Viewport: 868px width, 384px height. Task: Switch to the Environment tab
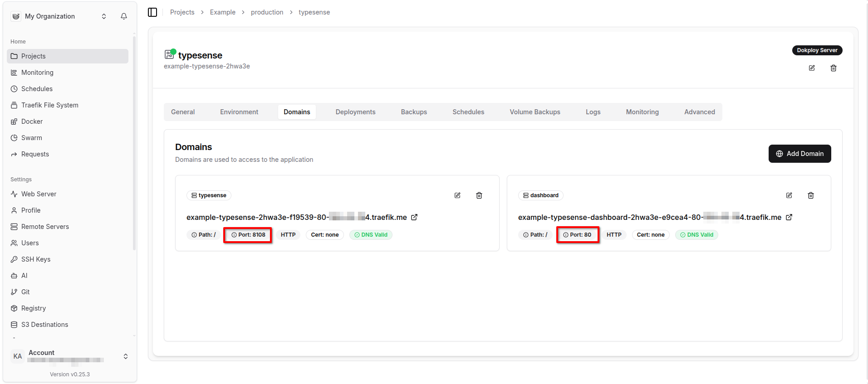(x=239, y=112)
